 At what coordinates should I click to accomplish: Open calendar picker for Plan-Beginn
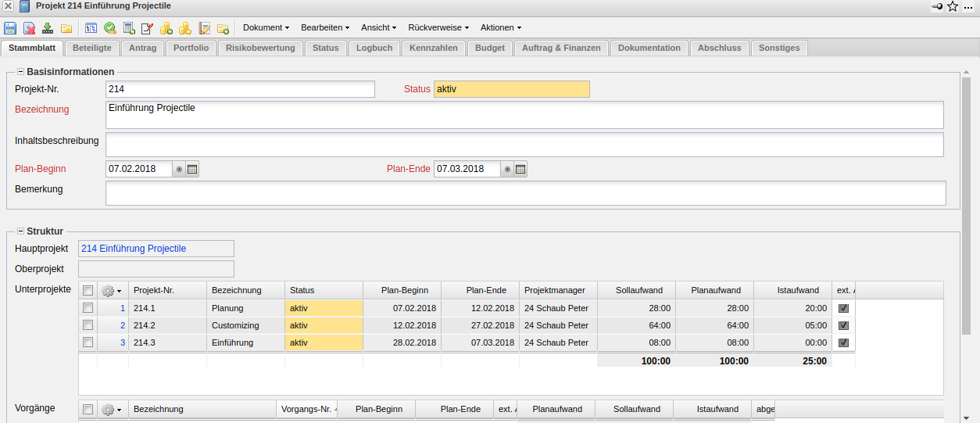tap(192, 169)
